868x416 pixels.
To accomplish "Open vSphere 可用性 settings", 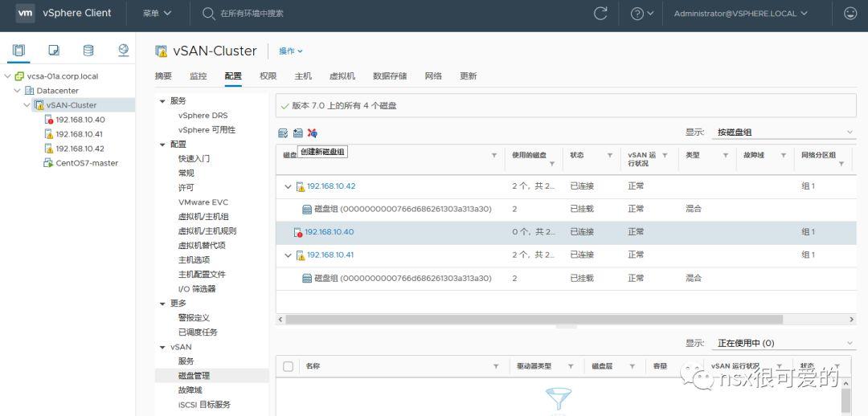I will pyautogui.click(x=207, y=130).
